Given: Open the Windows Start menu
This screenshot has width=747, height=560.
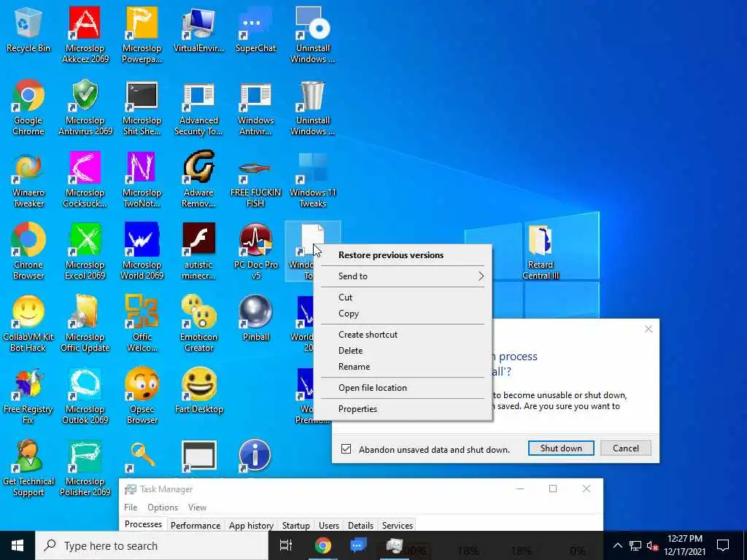Looking at the screenshot, I should click(x=18, y=545).
